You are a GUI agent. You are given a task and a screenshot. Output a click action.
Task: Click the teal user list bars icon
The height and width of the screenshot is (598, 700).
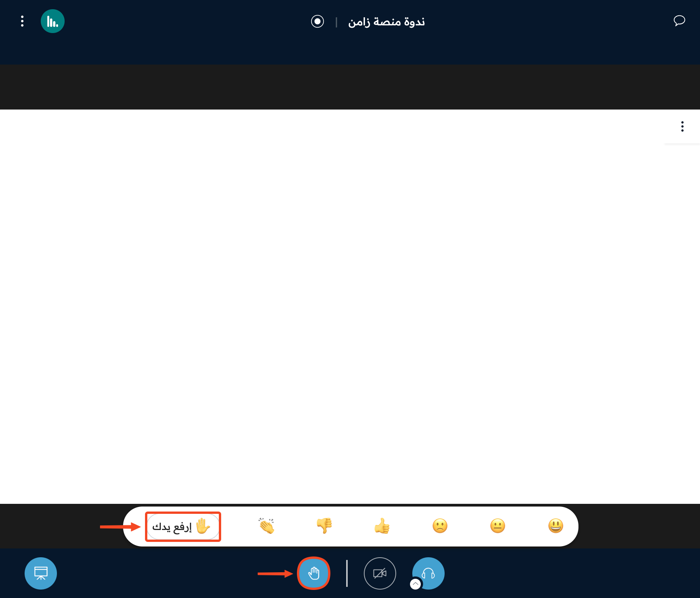53,21
